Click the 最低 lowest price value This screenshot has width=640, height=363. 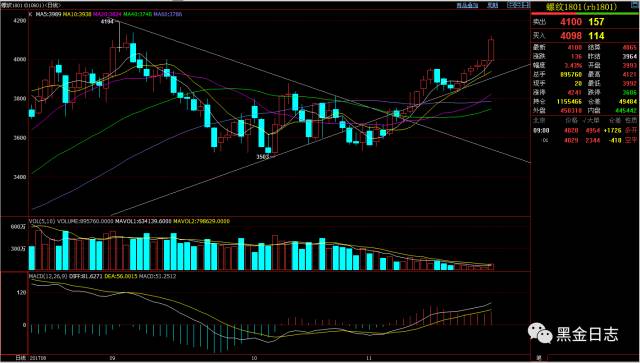tap(629, 83)
